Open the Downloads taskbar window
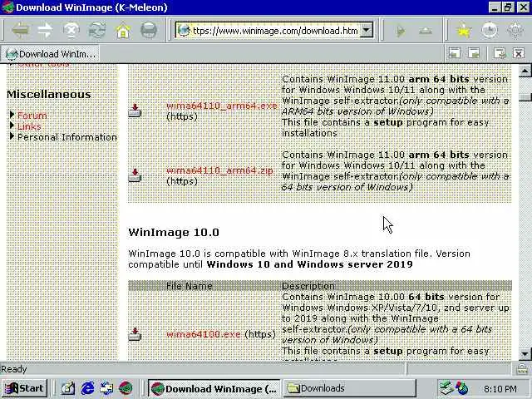The image size is (532, 399). click(x=349, y=388)
